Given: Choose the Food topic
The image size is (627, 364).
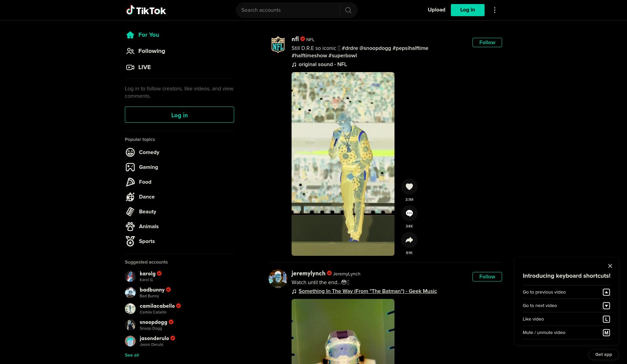Looking at the screenshot, I should point(145,182).
